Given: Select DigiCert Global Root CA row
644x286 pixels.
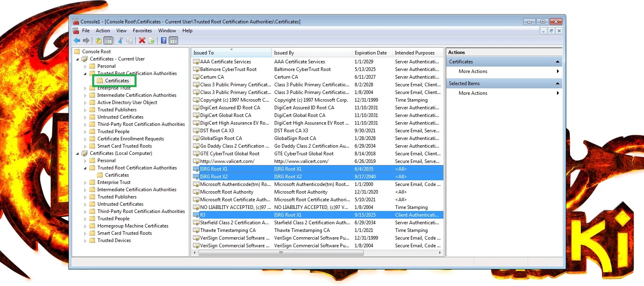Looking at the screenshot, I should pos(317,115).
